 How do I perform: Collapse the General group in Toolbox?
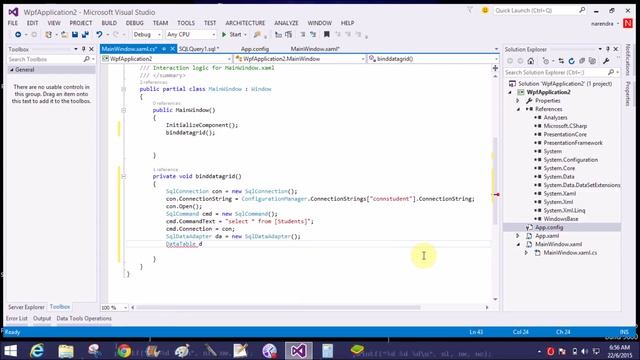pyautogui.click(x=12, y=70)
